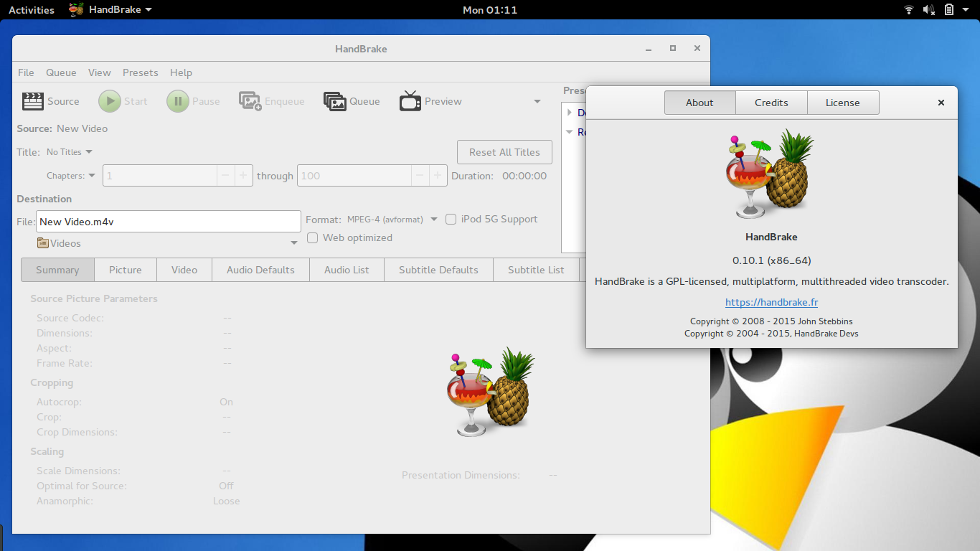Enable iPod 5G Support checkbox
The width and height of the screenshot is (980, 551).
coord(451,220)
